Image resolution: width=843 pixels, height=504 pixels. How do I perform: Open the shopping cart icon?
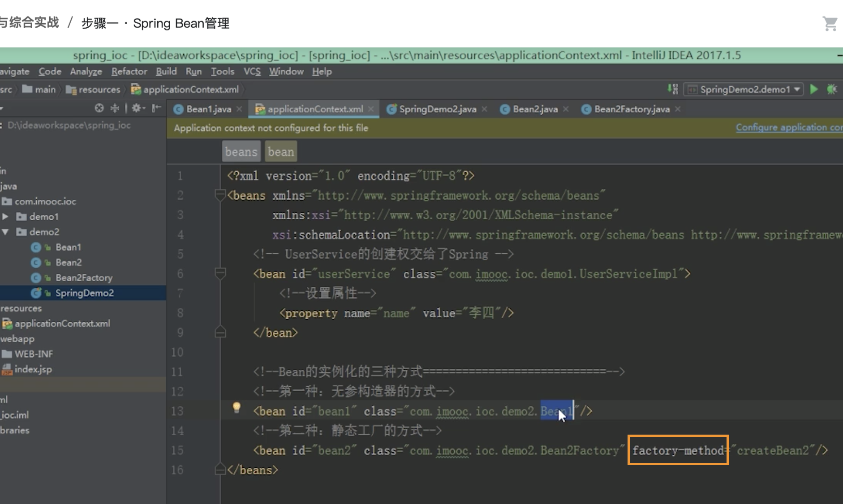click(x=830, y=23)
